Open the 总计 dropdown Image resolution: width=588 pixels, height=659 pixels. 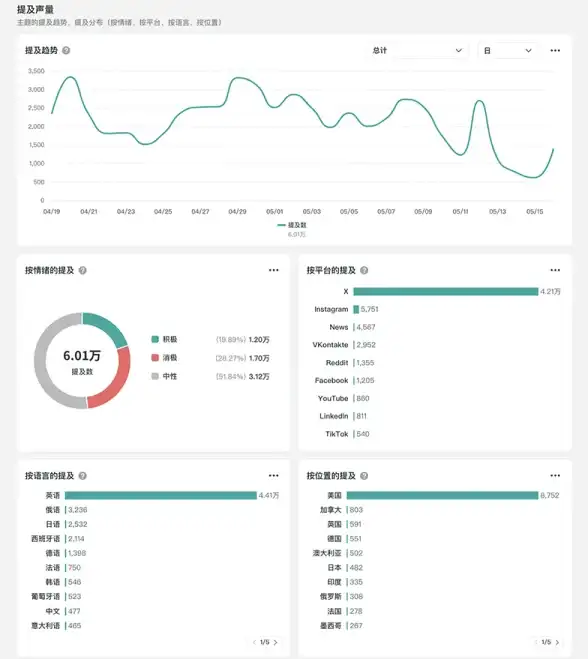click(x=417, y=50)
